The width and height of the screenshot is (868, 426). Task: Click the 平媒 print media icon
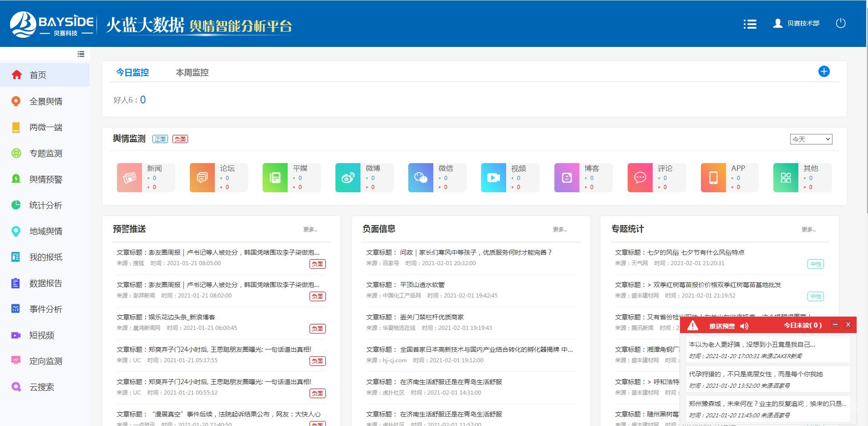[x=275, y=178]
